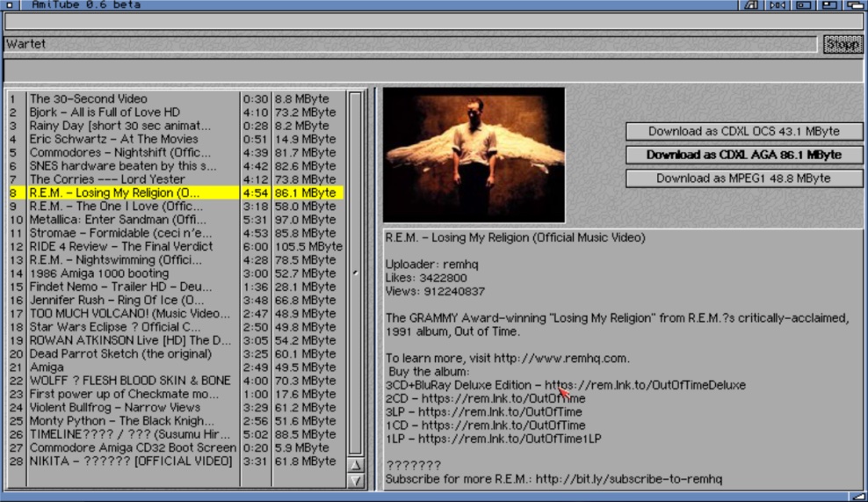This screenshot has width=868, height=502.
Task: Select 'Monty Python - The Black Knigh...'
Action: tap(176, 420)
